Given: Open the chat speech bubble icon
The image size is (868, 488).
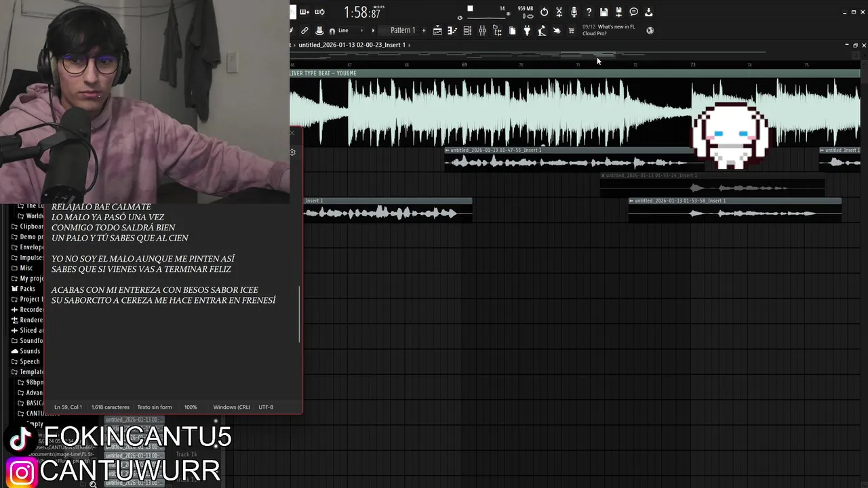Looking at the screenshot, I should tap(633, 12).
